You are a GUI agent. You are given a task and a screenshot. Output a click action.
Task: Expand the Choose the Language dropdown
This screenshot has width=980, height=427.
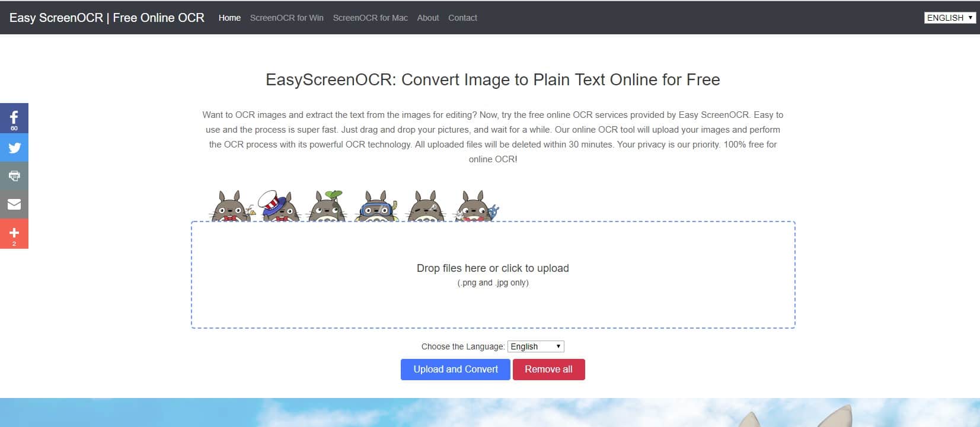coord(535,346)
